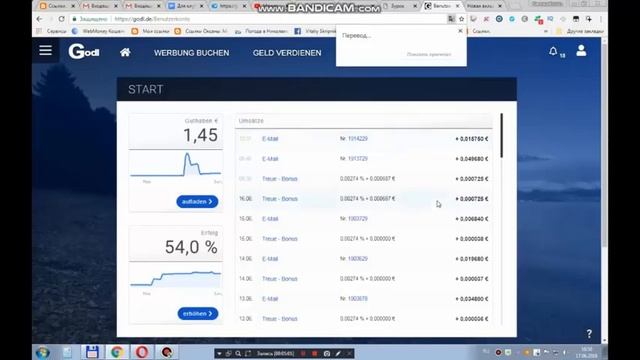This screenshot has width=640, height=360.
Task: Click the Ertrag percentage chart
Action: [x=176, y=278]
